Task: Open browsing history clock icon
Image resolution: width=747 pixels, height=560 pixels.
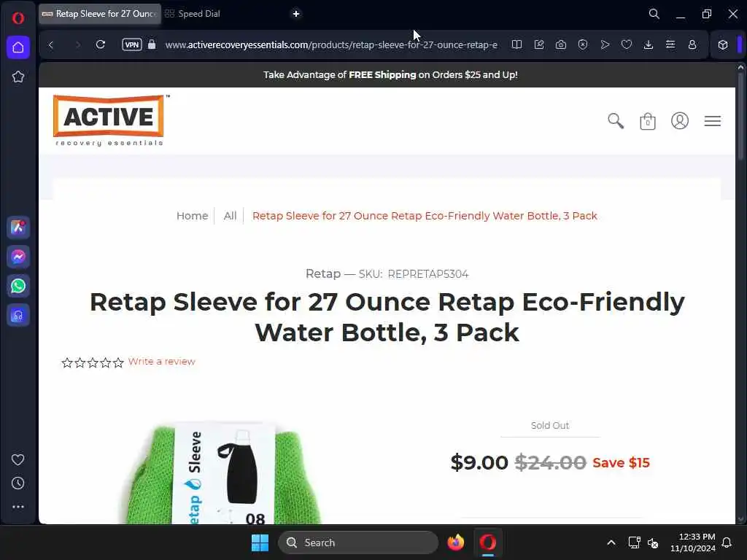Action: (18, 483)
